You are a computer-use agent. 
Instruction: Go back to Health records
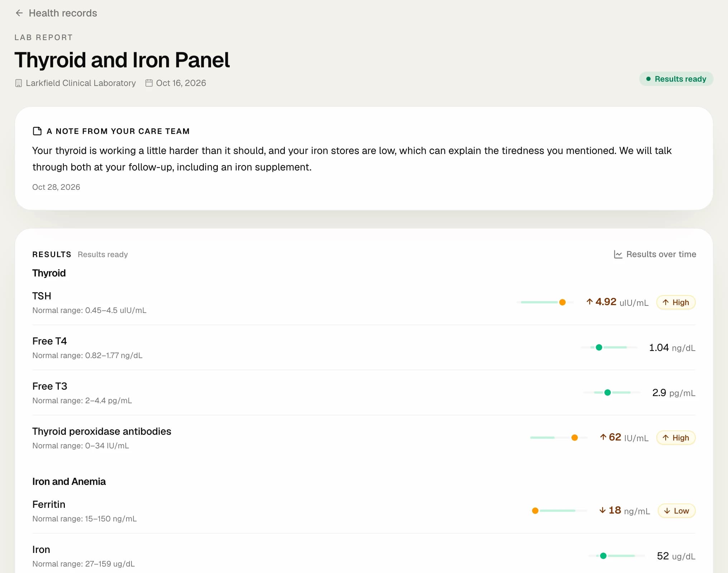[x=56, y=13]
